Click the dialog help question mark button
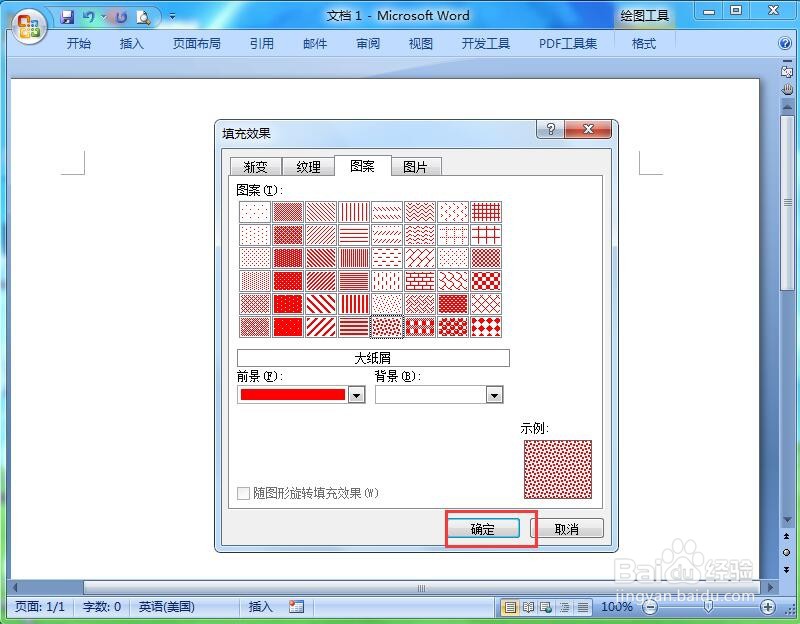800x624 pixels. [551, 129]
